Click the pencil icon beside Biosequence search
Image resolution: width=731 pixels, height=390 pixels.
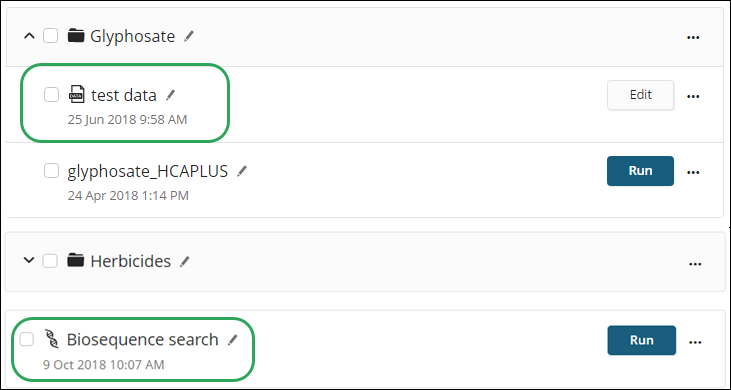tap(232, 340)
